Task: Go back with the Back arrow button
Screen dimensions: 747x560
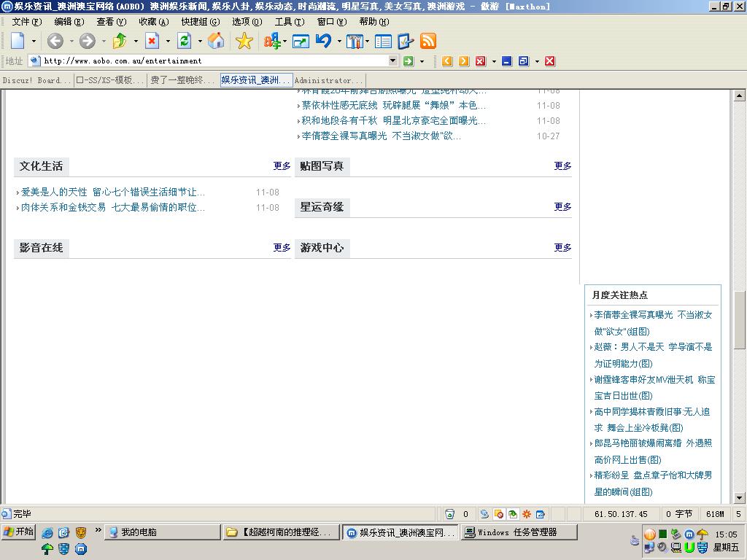Action: (55, 41)
